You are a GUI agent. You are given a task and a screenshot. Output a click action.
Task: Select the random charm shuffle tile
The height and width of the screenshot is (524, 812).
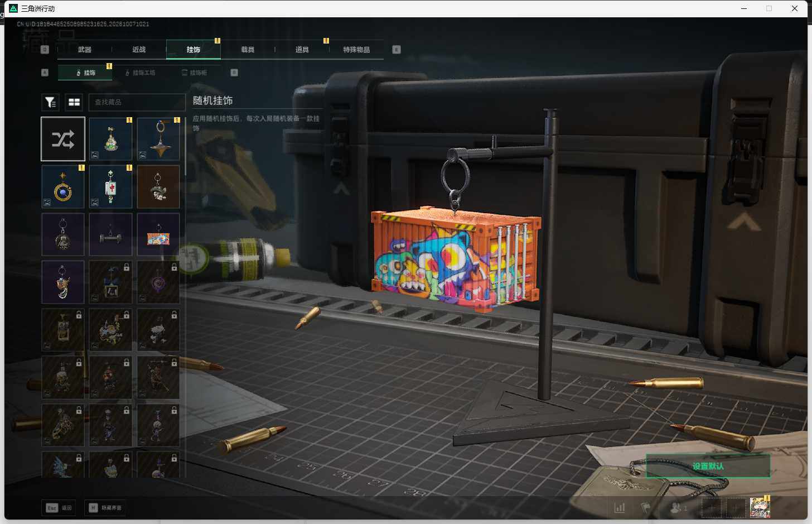click(x=63, y=139)
